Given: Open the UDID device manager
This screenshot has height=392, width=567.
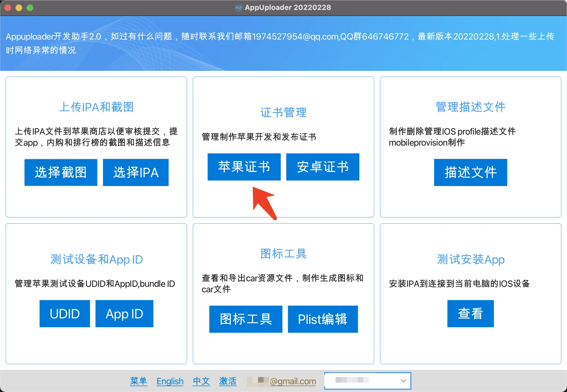Looking at the screenshot, I should (65, 313).
